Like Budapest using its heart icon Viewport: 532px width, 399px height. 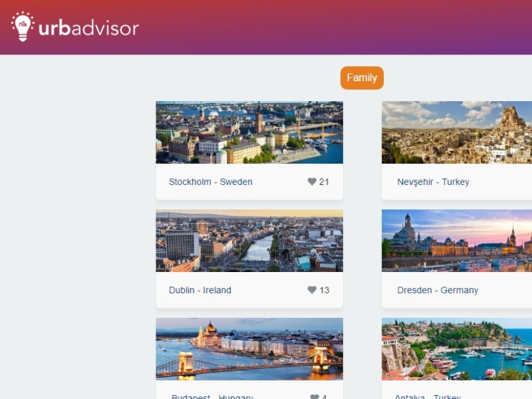pyautogui.click(x=315, y=396)
